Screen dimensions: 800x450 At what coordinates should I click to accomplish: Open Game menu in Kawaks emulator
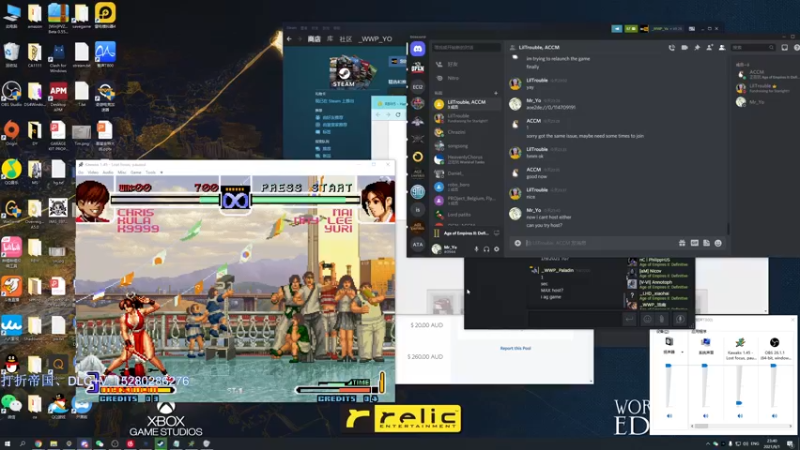136,172
